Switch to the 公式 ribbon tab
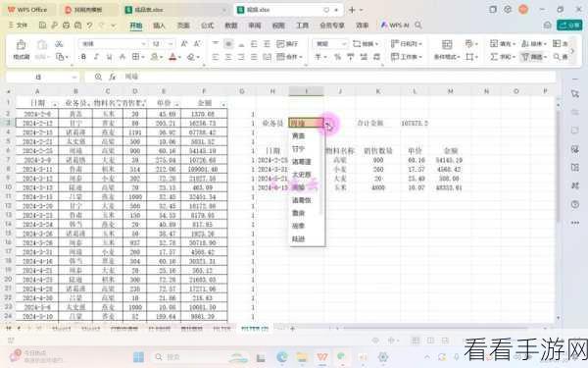Viewport: 588px width, 368px height. 207,26
